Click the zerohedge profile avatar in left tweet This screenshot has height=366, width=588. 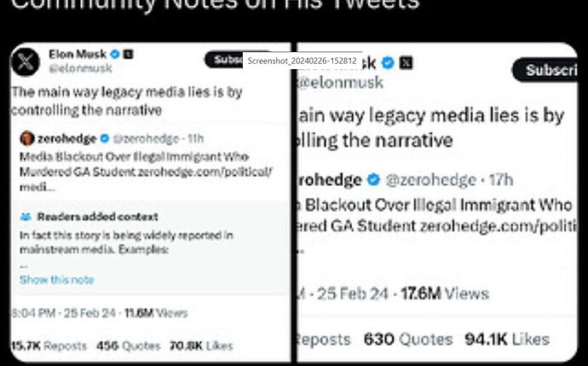[27, 137]
